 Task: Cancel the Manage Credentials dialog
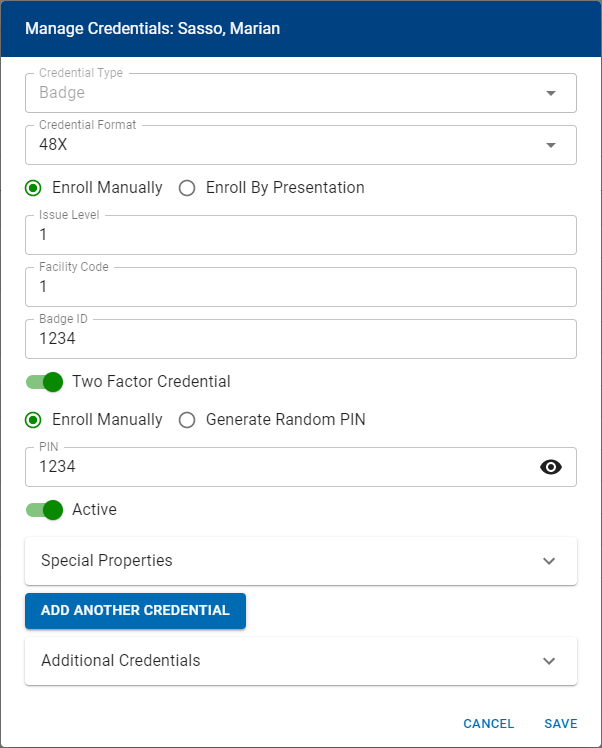(x=488, y=724)
